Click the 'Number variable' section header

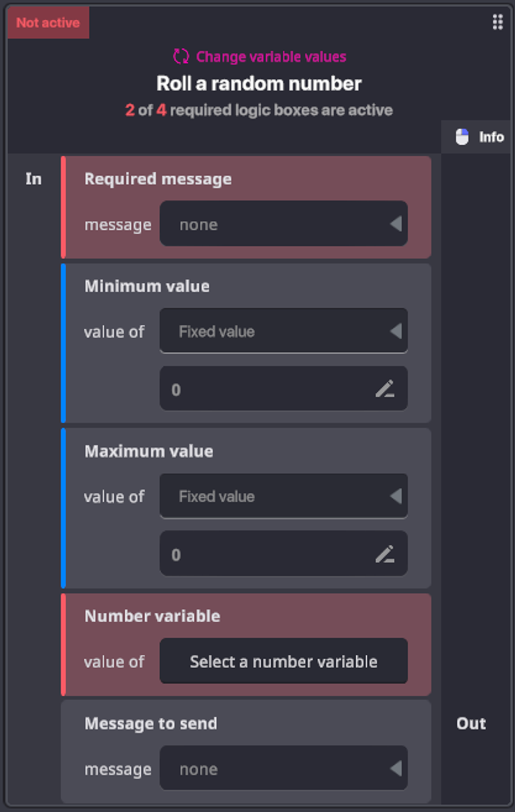point(152,616)
